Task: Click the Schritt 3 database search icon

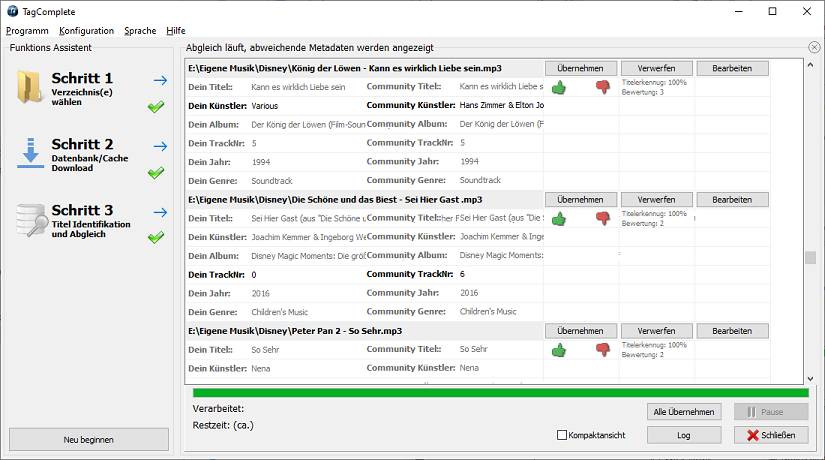Action: (x=29, y=220)
